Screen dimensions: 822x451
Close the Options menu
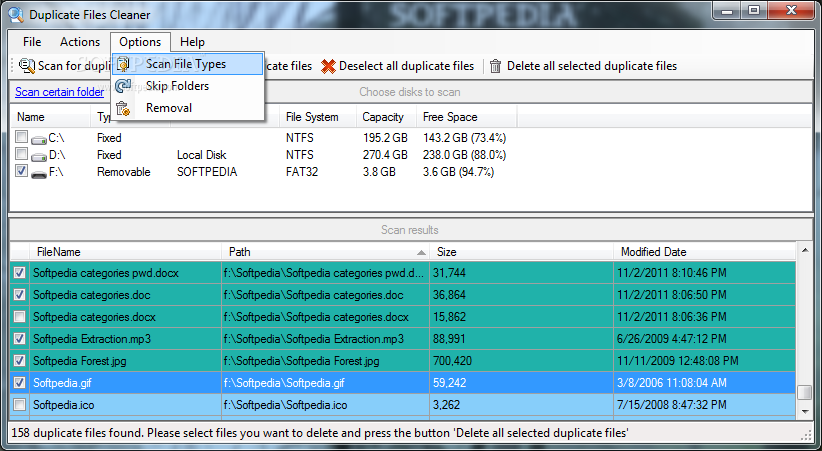[x=140, y=42]
